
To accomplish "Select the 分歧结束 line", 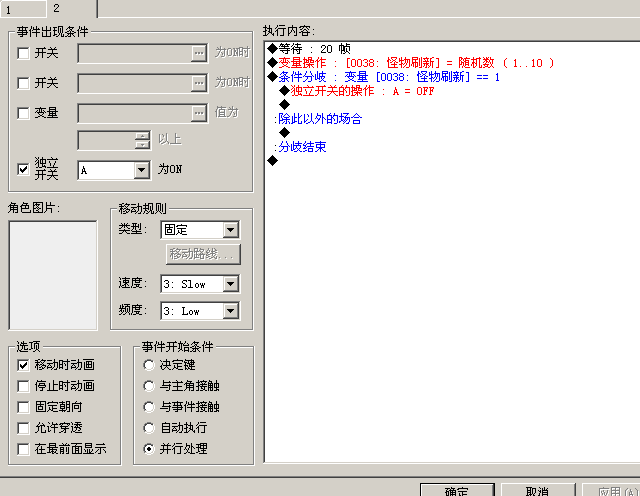I will (x=300, y=147).
